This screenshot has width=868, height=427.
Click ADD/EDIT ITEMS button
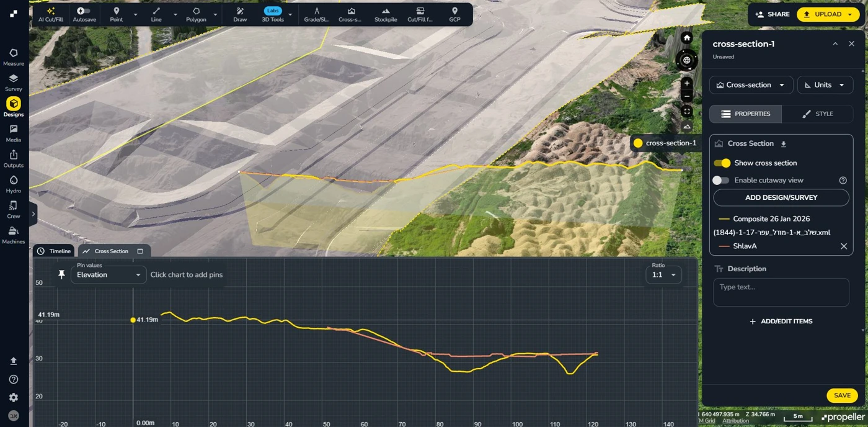click(781, 321)
